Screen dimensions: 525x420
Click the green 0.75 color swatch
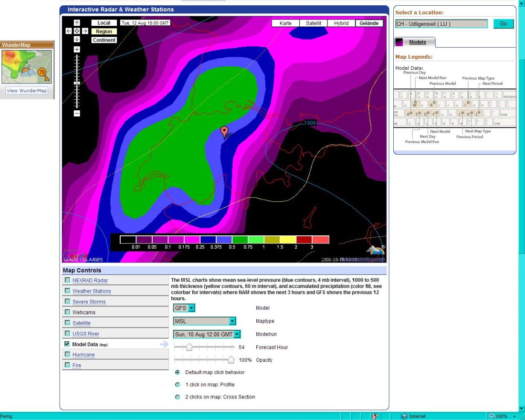click(x=240, y=240)
